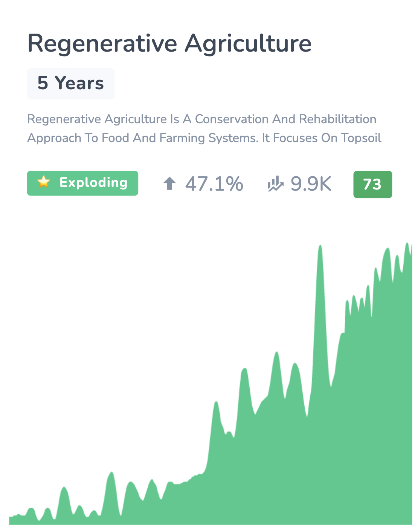Click the star icon in the Exploding badge

pos(44,182)
